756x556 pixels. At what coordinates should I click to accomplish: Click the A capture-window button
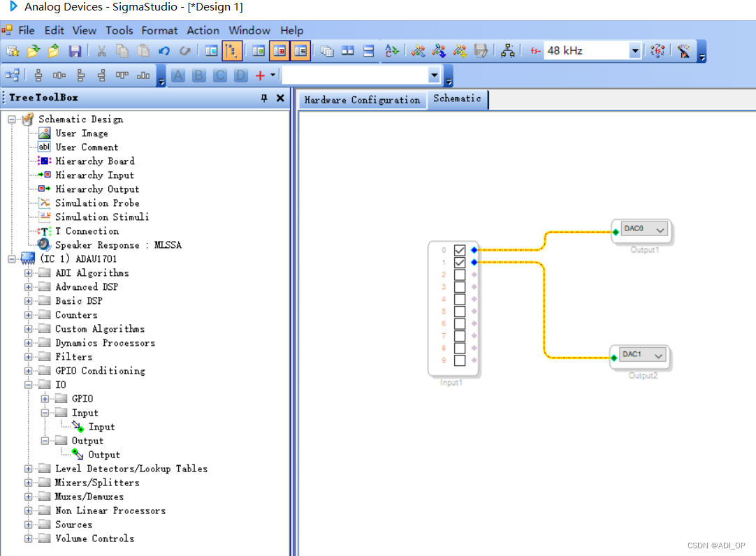[178, 75]
